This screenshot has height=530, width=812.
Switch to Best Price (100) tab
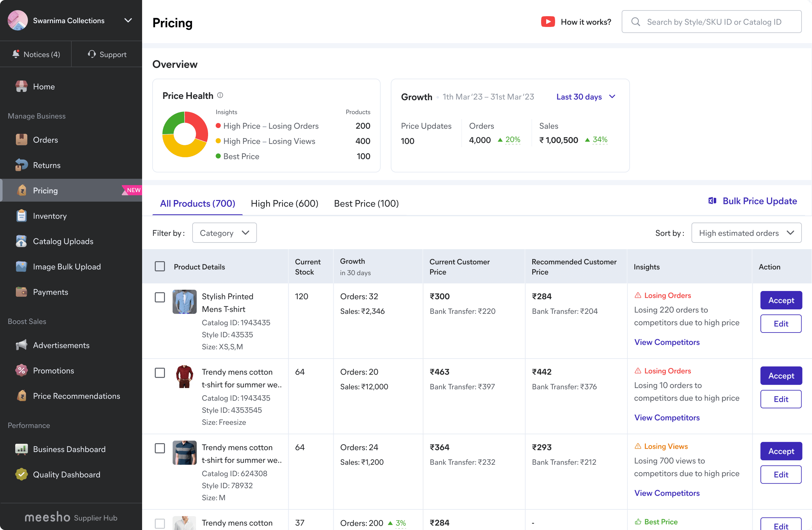(366, 204)
